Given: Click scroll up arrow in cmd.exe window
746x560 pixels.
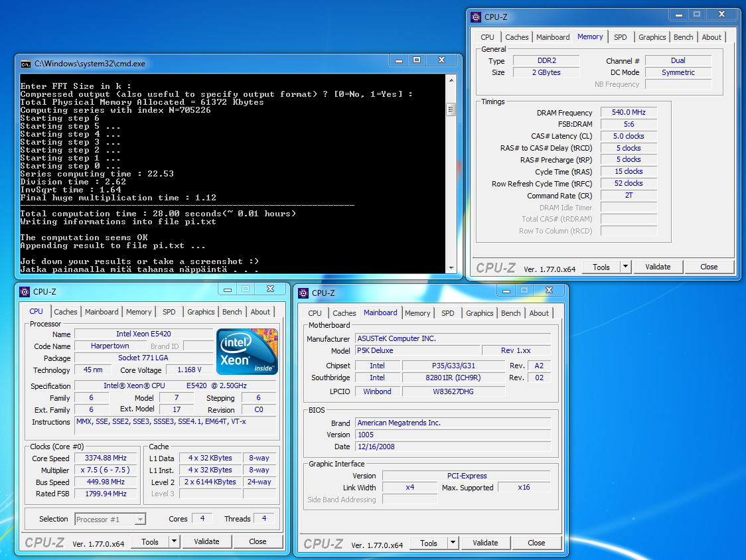Looking at the screenshot, I should [x=451, y=80].
